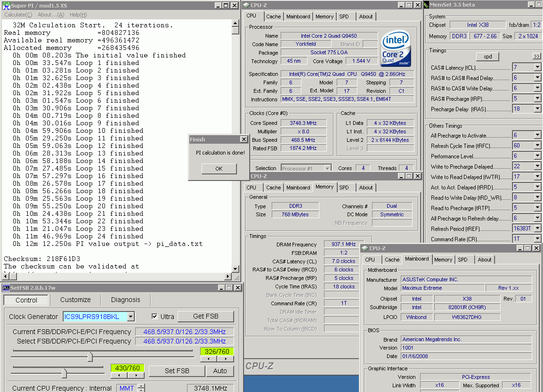Switch to Cache tab in top CPU-Z window
The image size is (543, 392).
pos(273,16)
